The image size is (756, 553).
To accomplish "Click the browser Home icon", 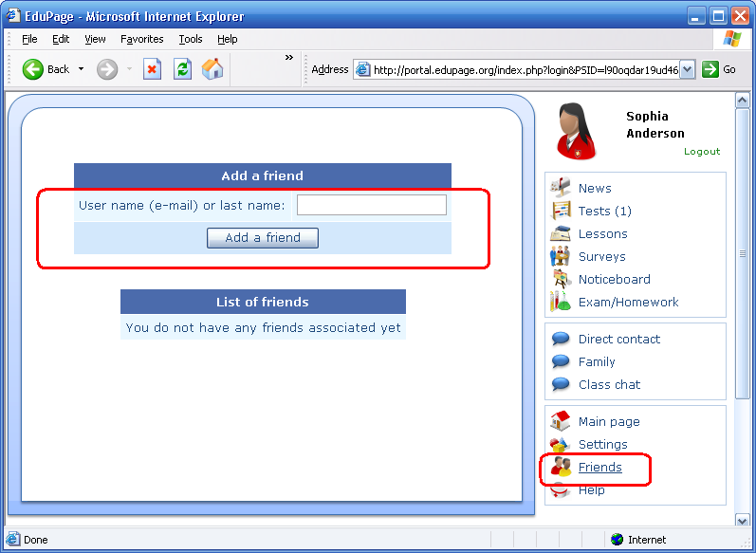I will (x=212, y=69).
